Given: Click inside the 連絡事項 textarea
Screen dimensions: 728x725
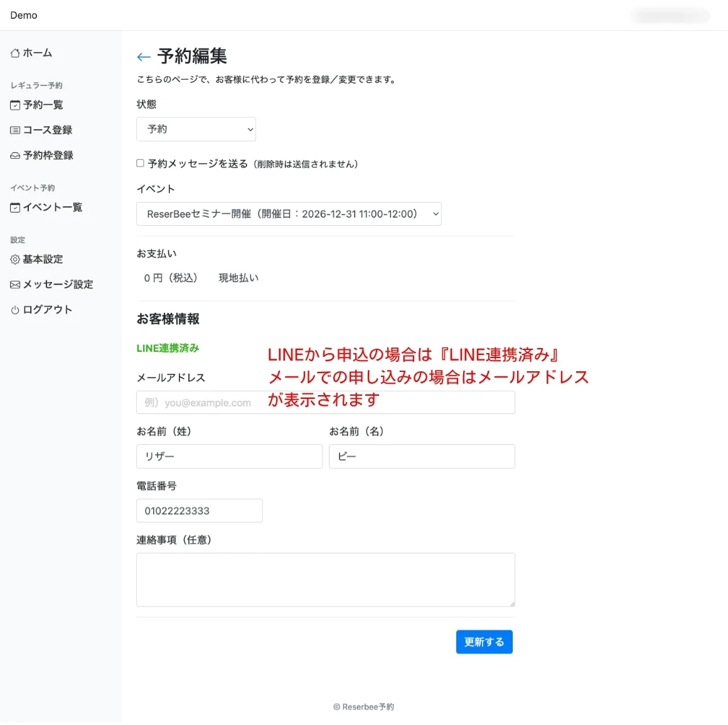Looking at the screenshot, I should (325, 579).
